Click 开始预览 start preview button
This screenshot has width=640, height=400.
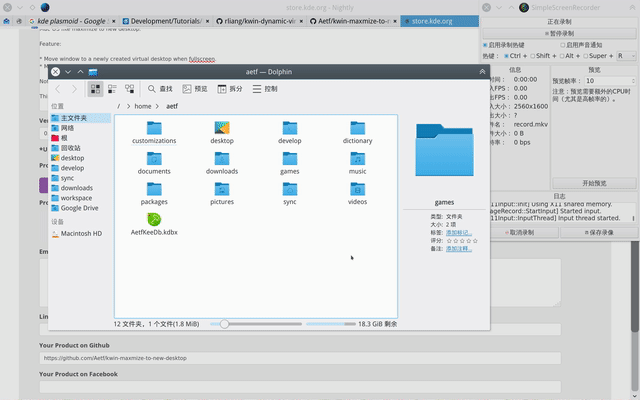594,183
